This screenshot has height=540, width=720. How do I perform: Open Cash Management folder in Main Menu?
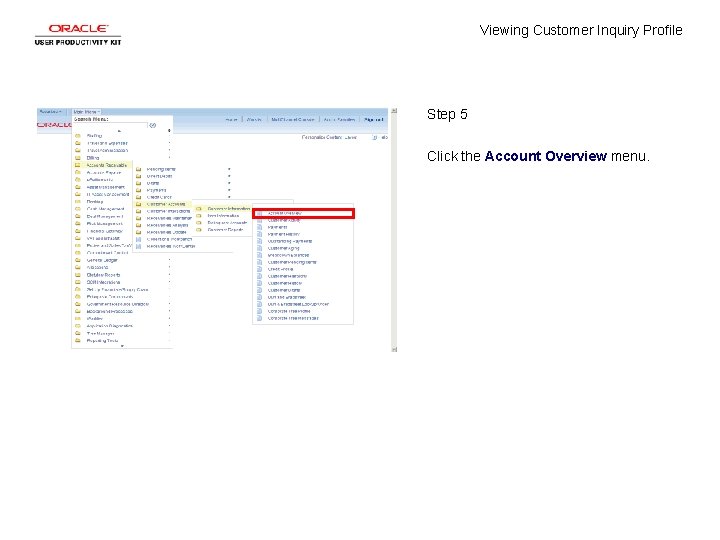(106, 209)
